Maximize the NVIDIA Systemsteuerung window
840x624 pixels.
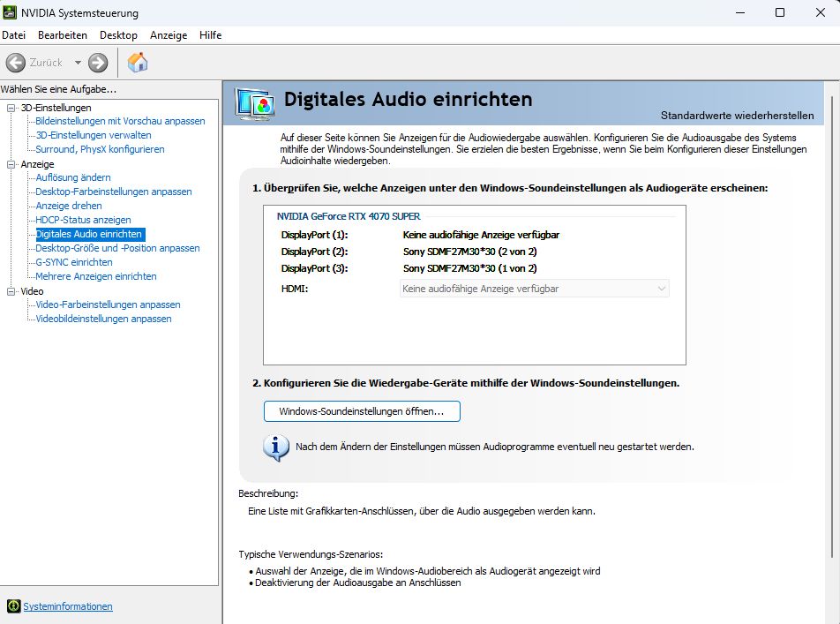pos(780,12)
